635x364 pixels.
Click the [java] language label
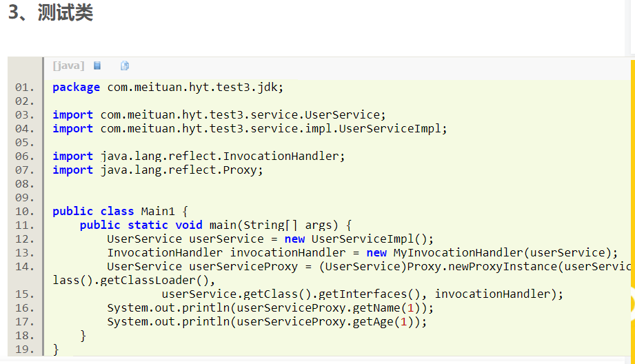68,65
